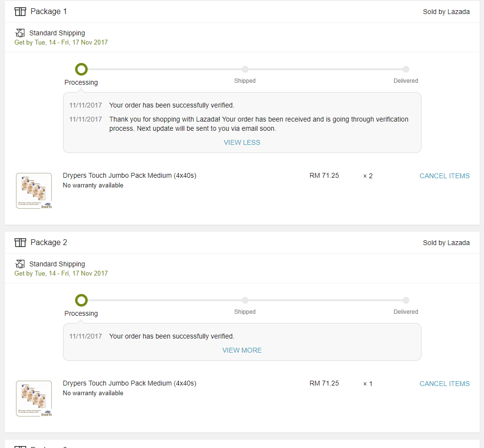Cancel items in Package 2
Screen dimensions: 484x448
point(444,384)
